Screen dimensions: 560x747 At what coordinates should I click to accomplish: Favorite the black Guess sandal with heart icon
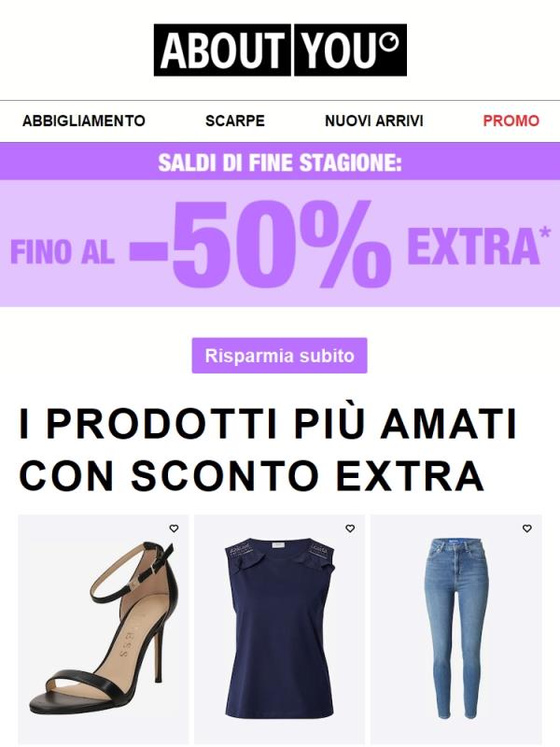pos(174,529)
